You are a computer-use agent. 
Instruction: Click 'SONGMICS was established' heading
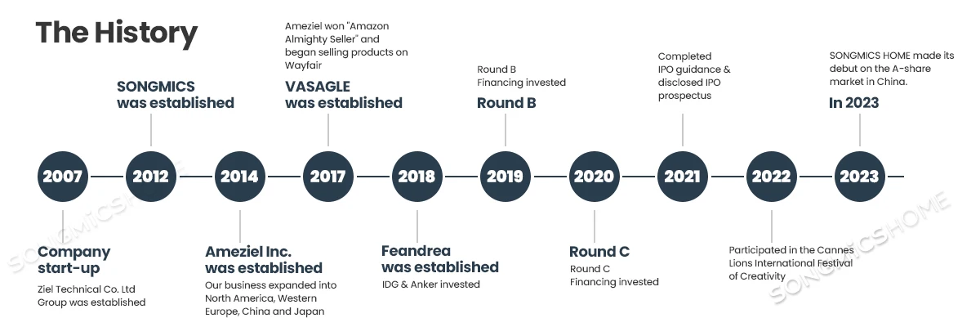(x=176, y=95)
